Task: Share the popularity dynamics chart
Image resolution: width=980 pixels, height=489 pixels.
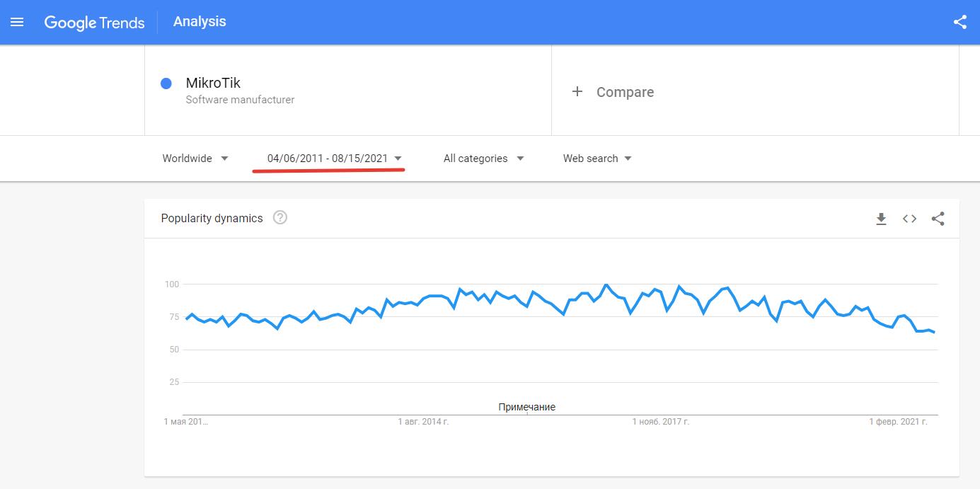Action: tap(938, 219)
